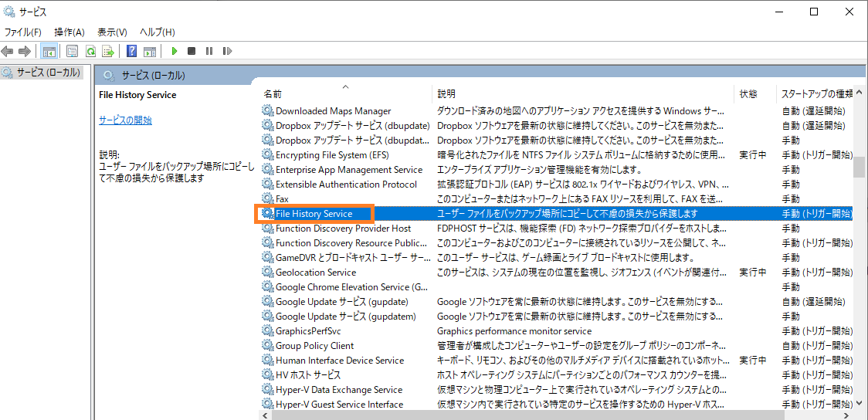
Task: Open the Properties toolbar icon
Action: [x=72, y=52]
